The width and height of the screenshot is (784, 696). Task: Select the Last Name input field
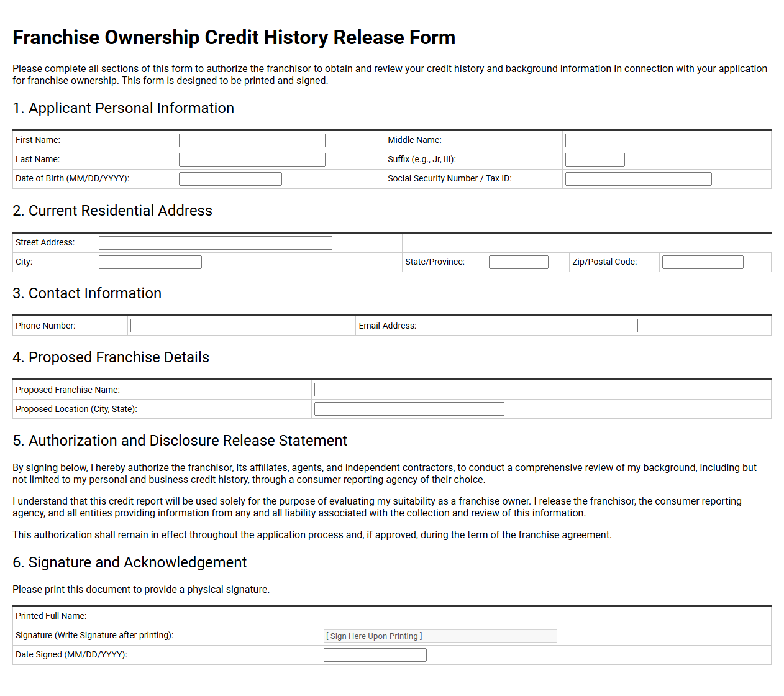point(252,160)
